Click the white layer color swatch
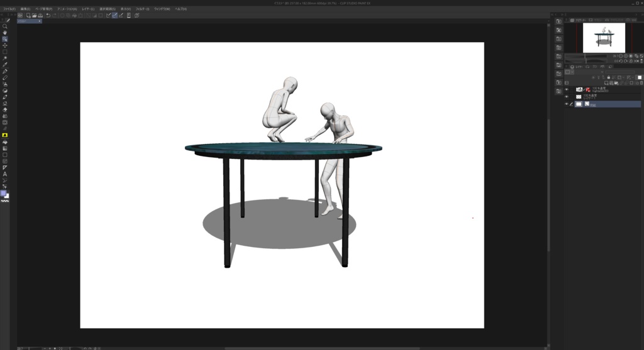This screenshot has height=350, width=644. point(640,77)
